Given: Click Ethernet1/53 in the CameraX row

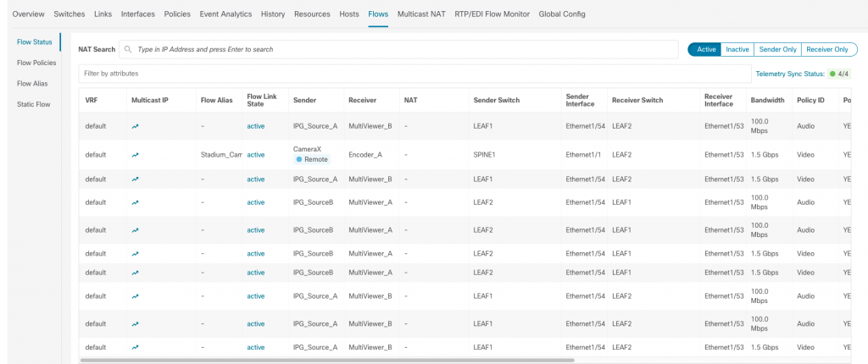Looking at the screenshot, I should tap(724, 155).
